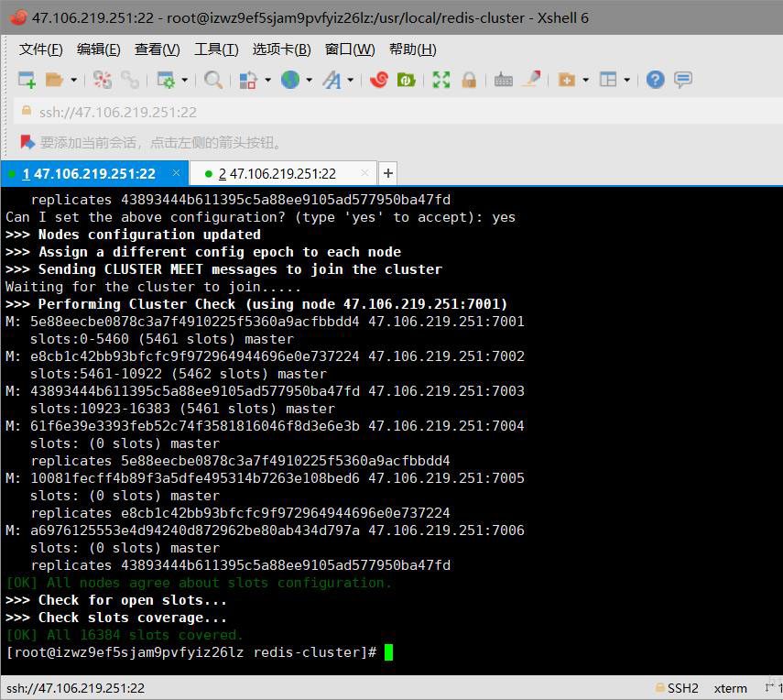Viewport: 783px width, 700px height.
Task: Click the add-folder toolbar icon
Action: pos(566,80)
